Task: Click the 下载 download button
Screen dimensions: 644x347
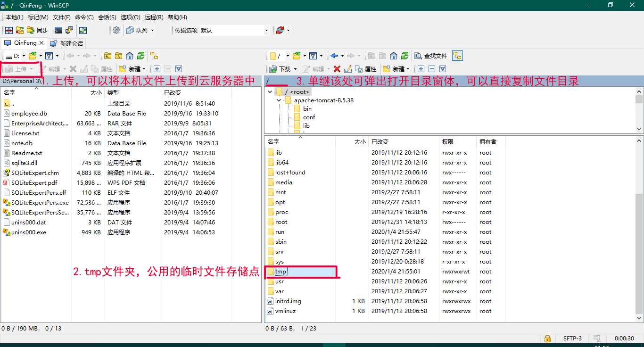Action: pyautogui.click(x=280, y=69)
